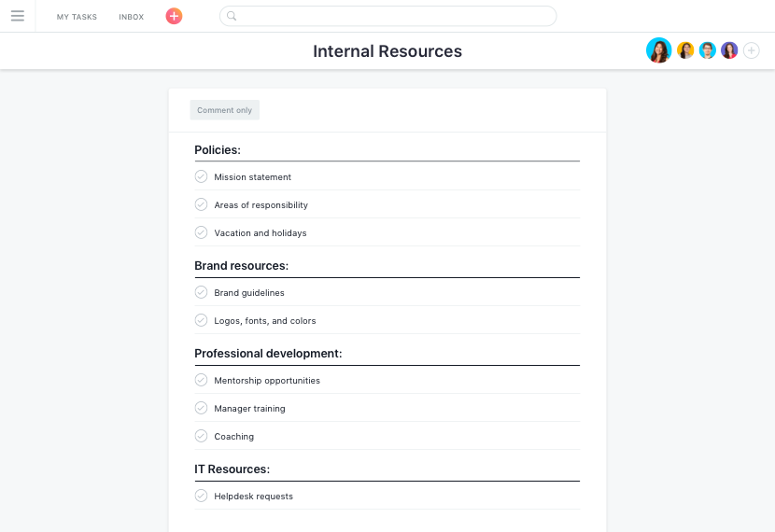
Task: Click the Comment only badge
Action: [224, 110]
